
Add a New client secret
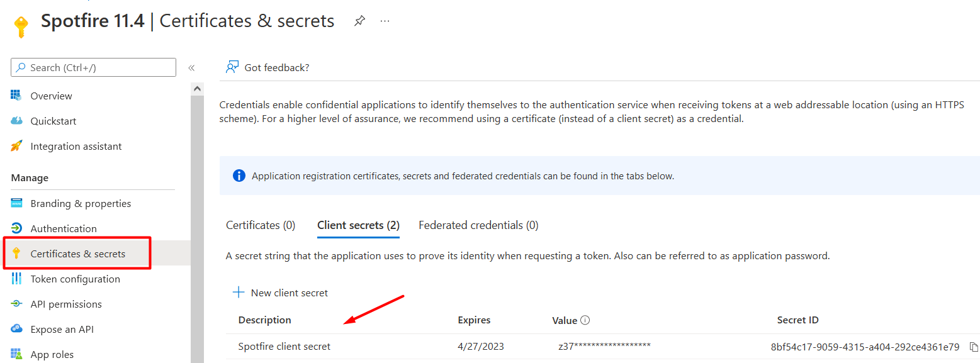(281, 293)
